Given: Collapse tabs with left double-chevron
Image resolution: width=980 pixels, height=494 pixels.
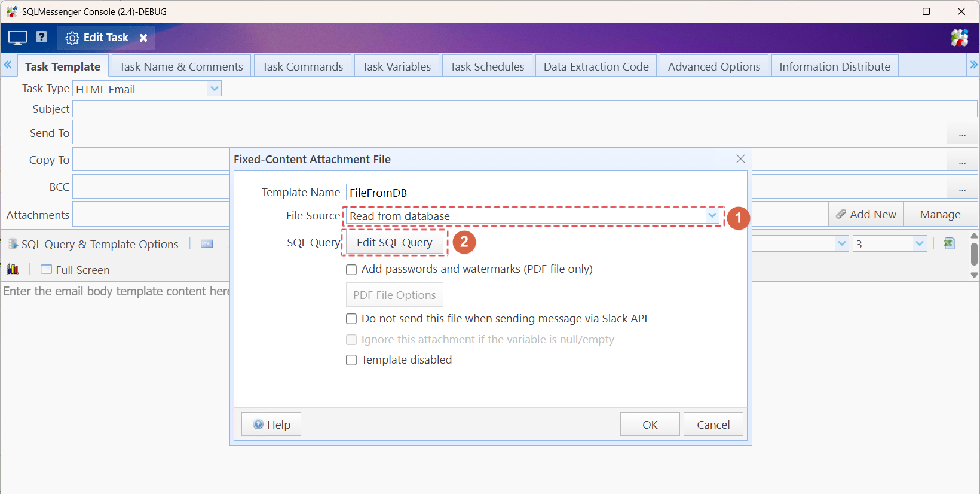Looking at the screenshot, I should [8, 65].
